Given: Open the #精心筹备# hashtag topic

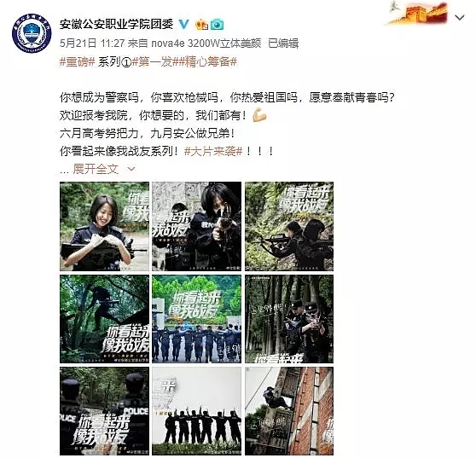Looking at the screenshot, I should pos(205,62).
